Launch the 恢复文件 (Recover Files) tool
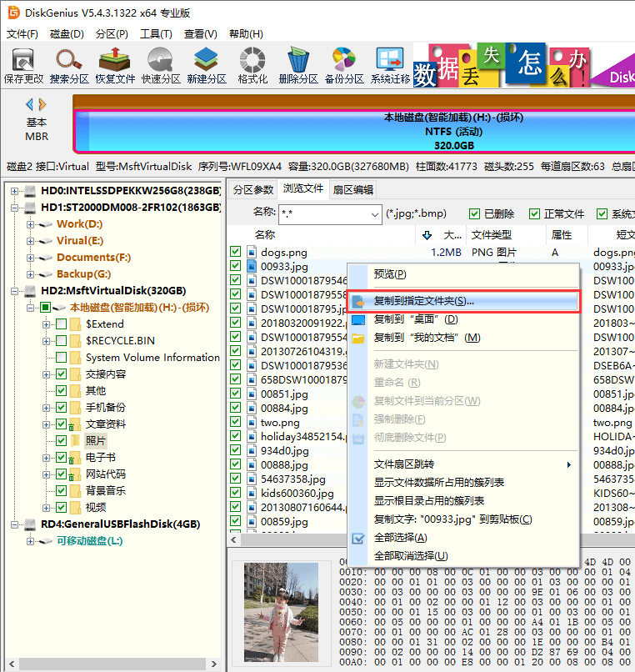Viewport: 635px width, 672px height. click(115, 65)
